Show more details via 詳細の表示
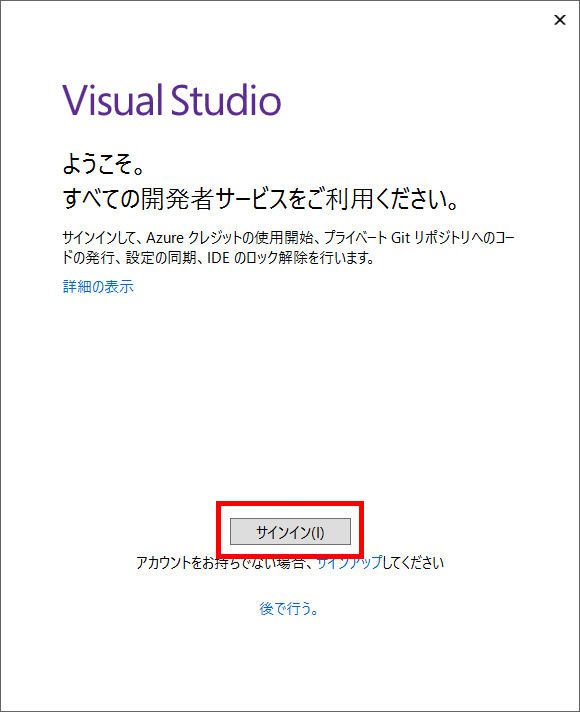580x712 pixels. (x=98, y=287)
